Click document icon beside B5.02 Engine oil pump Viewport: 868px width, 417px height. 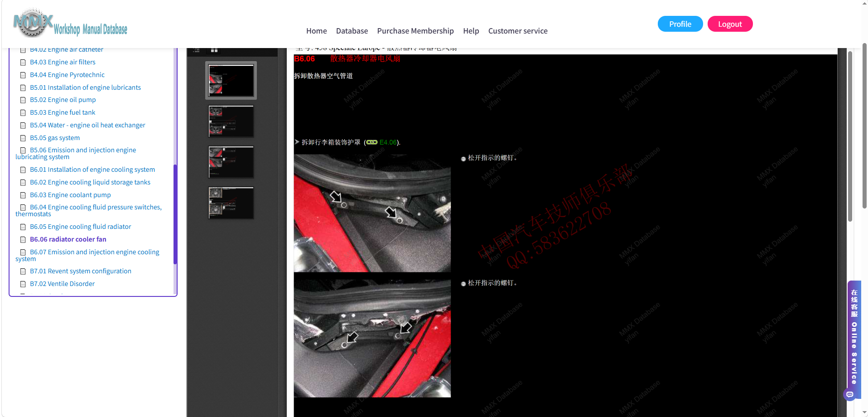click(x=23, y=100)
